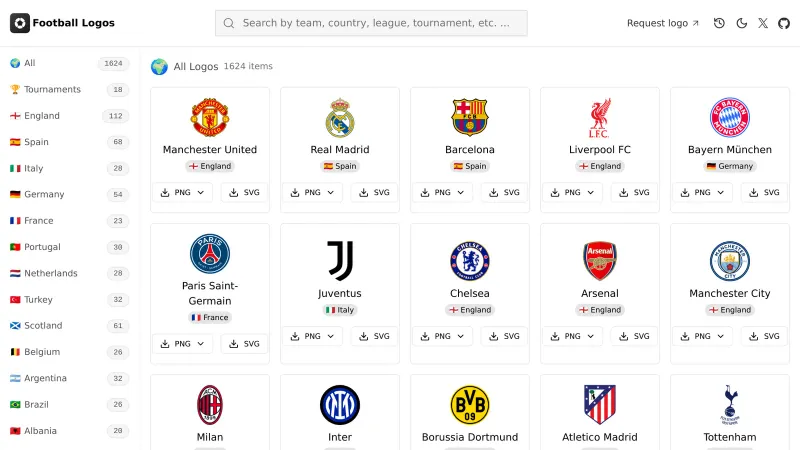Click the Juventus logo
Screen dimensions: 800x450
pyautogui.click(x=340, y=261)
